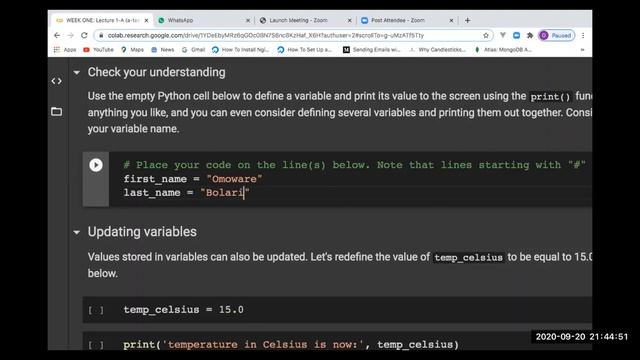This screenshot has width=640, height=360.
Task: Show the overflow bookmarks chevron
Action: tap(582, 50)
